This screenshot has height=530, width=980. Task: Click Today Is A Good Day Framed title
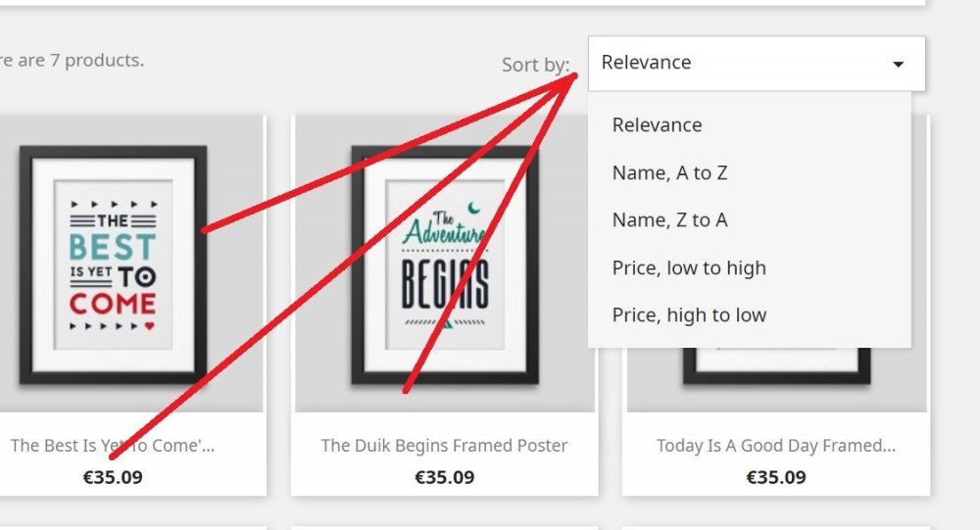coord(775,446)
